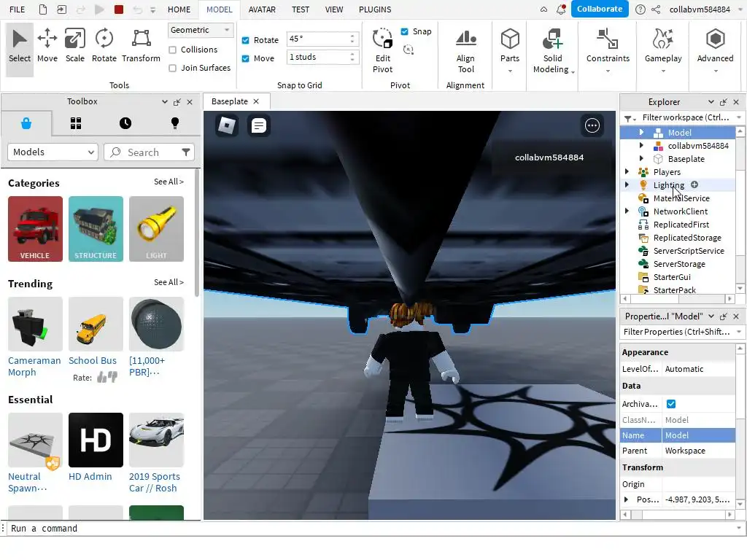Viewport: 747px width, 560px height.
Task: Open Solid Modeling tools
Action: [553, 50]
